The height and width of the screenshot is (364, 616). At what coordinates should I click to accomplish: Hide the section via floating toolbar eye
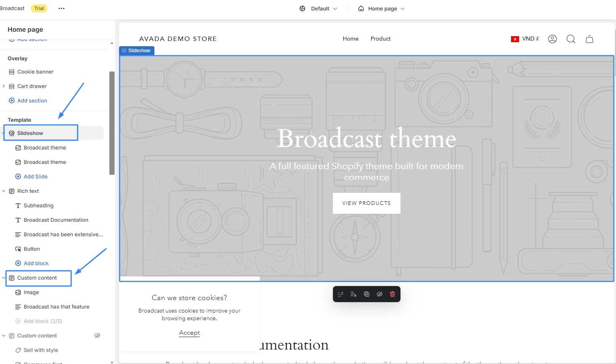(380, 294)
